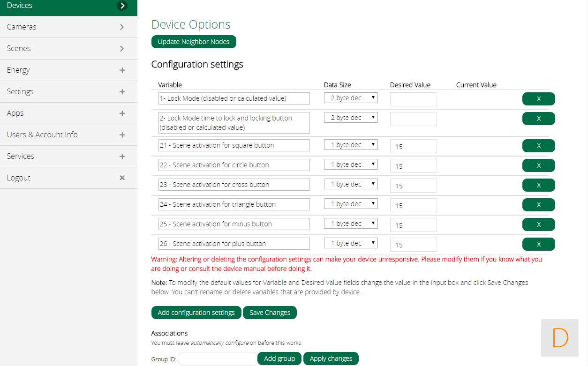588x366 pixels.
Task: Expand the Cameras sidebar chevron
Action: click(x=122, y=27)
